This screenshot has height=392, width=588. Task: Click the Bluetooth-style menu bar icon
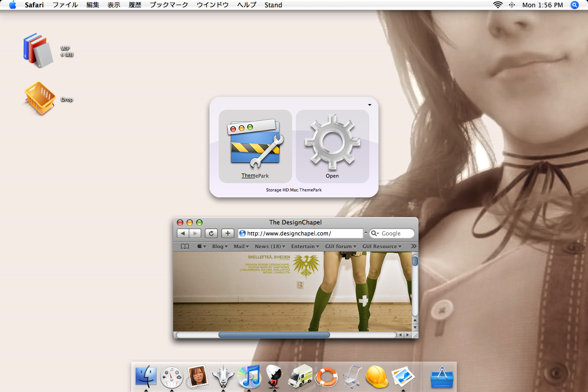[512, 5]
